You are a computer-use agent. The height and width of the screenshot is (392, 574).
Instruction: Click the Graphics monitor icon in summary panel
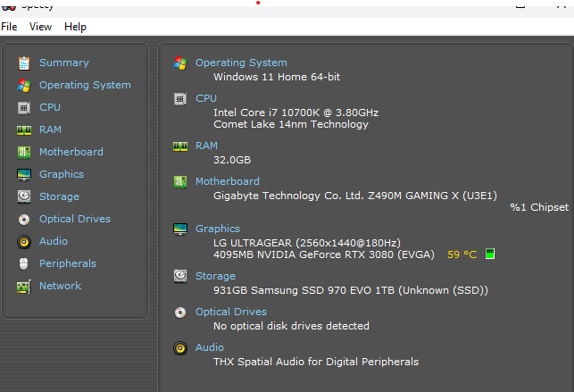point(180,229)
